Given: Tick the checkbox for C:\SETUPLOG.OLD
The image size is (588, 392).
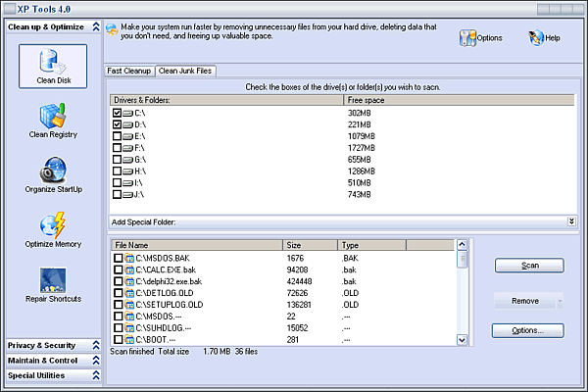Looking at the screenshot, I should (x=119, y=304).
